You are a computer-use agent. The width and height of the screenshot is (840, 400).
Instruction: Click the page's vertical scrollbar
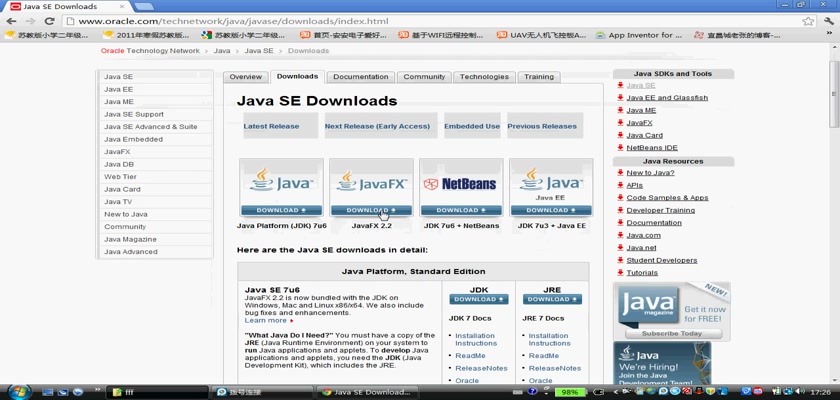(834, 94)
